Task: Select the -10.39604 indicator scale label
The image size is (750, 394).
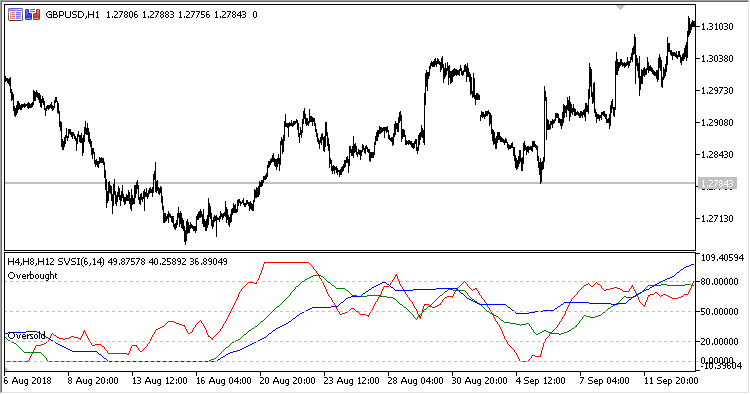Action: click(721, 366)
